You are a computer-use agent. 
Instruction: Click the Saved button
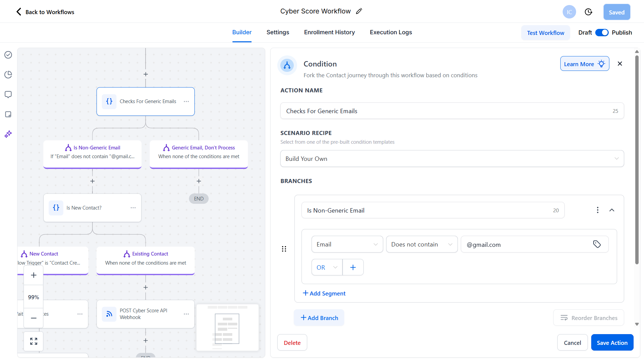(x=617, y=12)
